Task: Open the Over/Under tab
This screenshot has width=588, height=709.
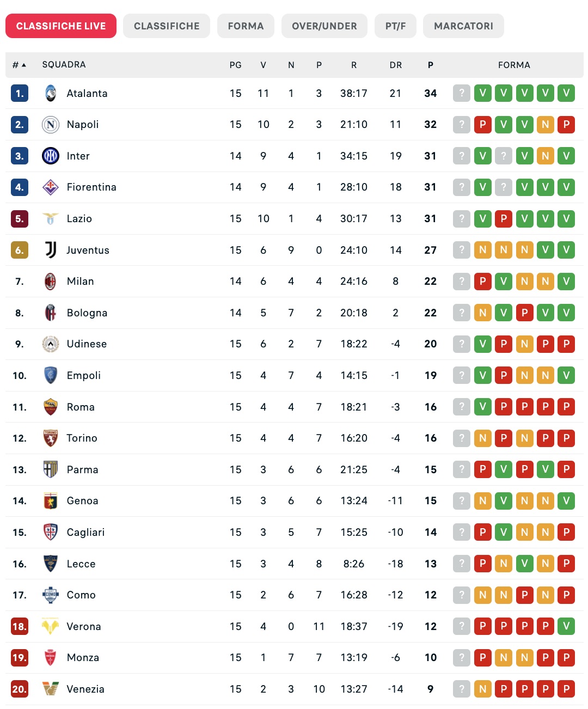Action: click(324, 26)
